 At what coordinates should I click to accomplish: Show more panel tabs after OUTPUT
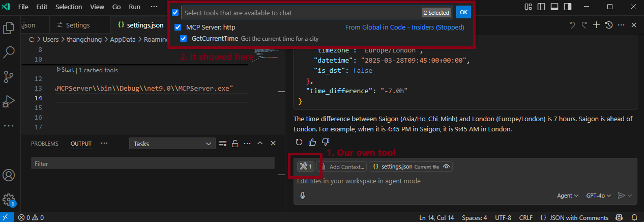[x=104, y=144]
